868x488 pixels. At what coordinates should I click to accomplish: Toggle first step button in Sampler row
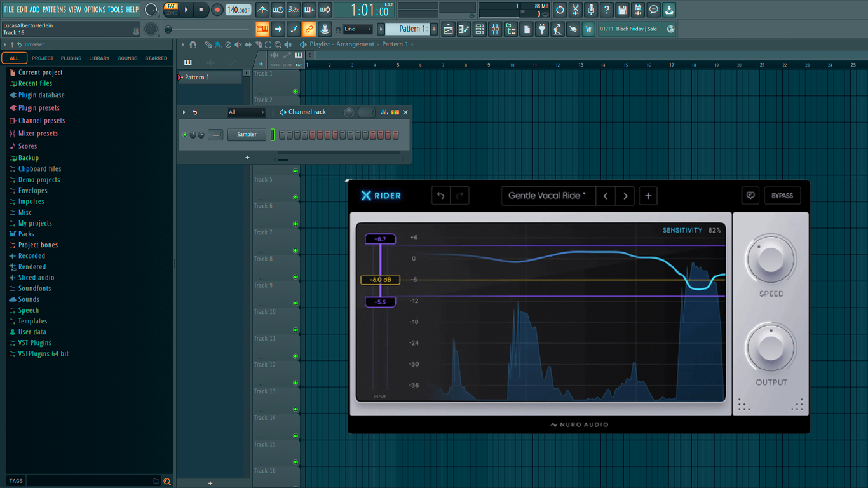282,135
